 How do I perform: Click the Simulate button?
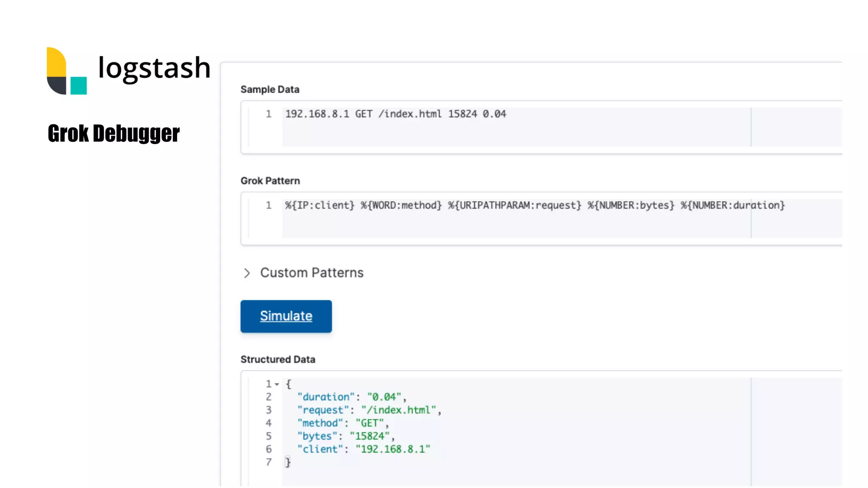[286, 316]
